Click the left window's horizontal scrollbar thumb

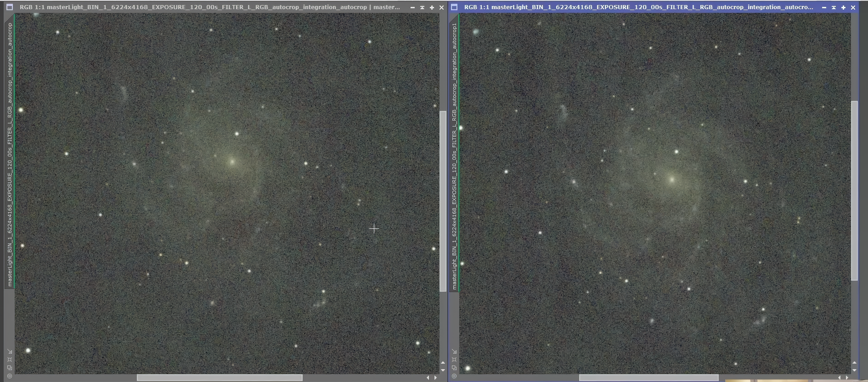click(x=219, y=378)
